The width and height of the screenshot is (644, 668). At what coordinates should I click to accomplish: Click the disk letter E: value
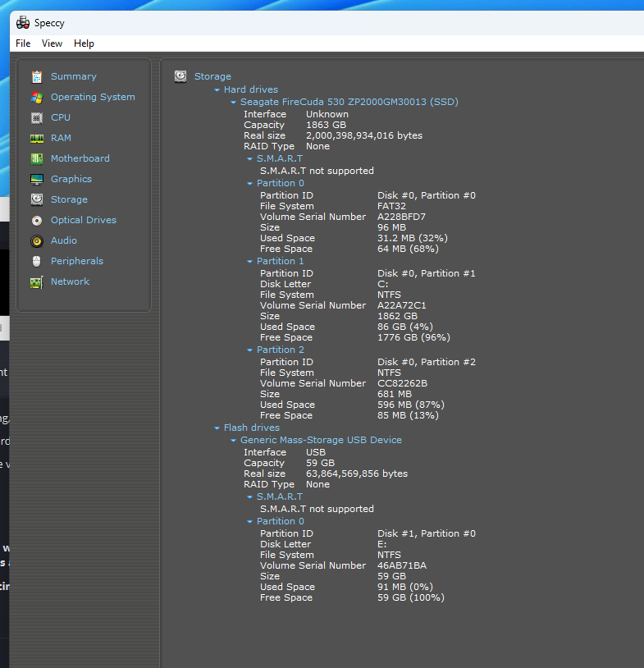[381, 544]
